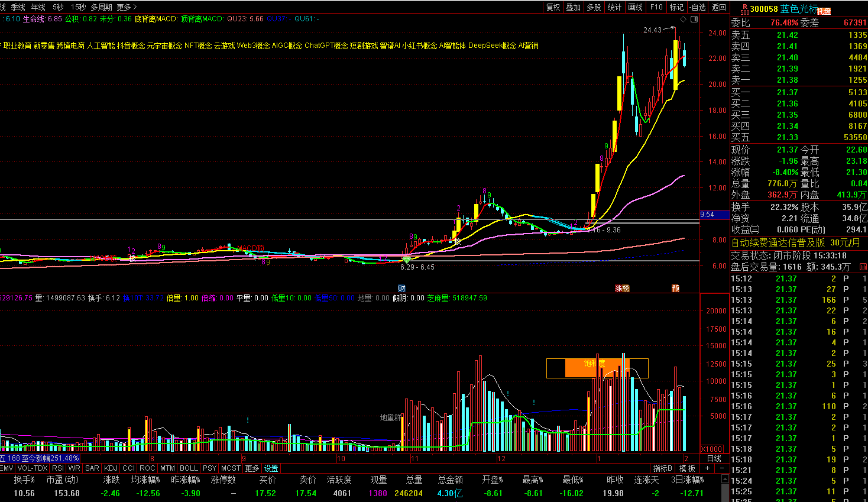
Task: Toggle the -自选 watchlist button
Action: pyautogui.click(x=698, y=7)
